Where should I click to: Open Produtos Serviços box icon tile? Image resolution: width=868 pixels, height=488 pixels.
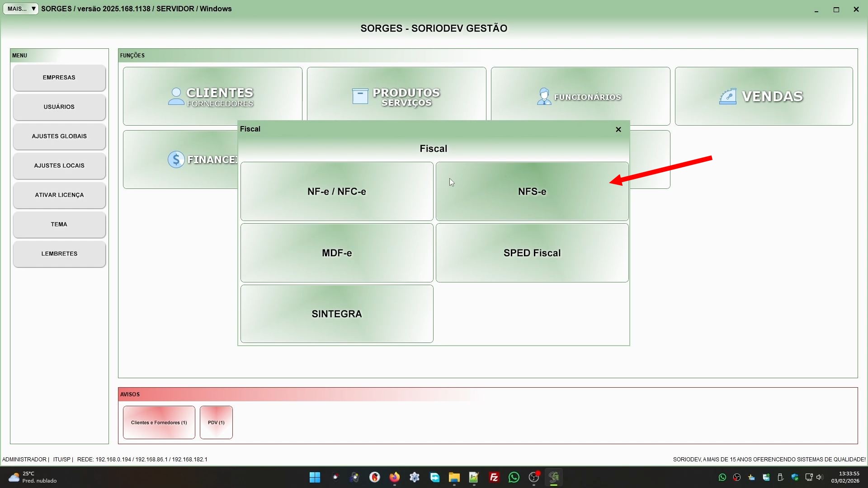[360, 96]
